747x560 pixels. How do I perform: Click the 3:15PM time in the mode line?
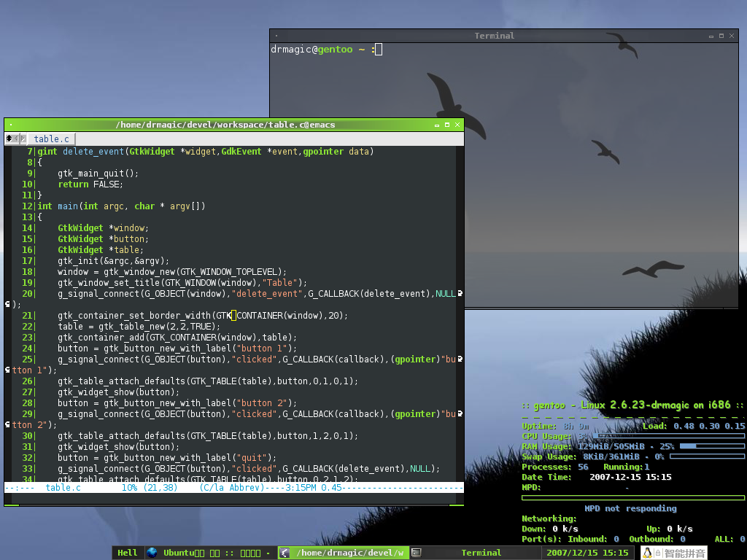pyautogui.click(x=301, y=488)
